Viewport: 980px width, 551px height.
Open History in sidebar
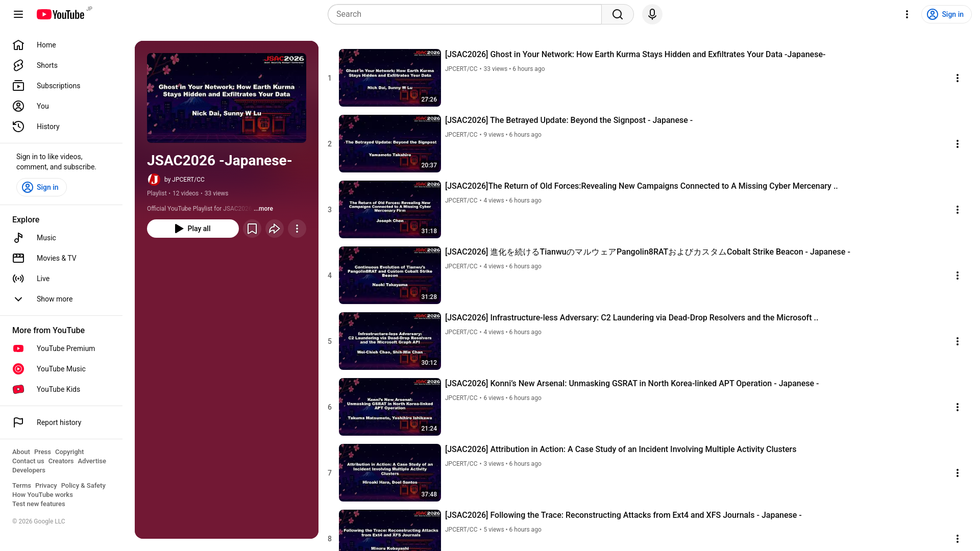[x=48, y=127]
